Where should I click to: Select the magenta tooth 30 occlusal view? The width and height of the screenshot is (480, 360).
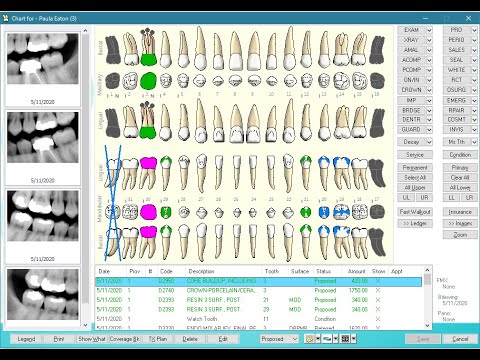(148, 212)
